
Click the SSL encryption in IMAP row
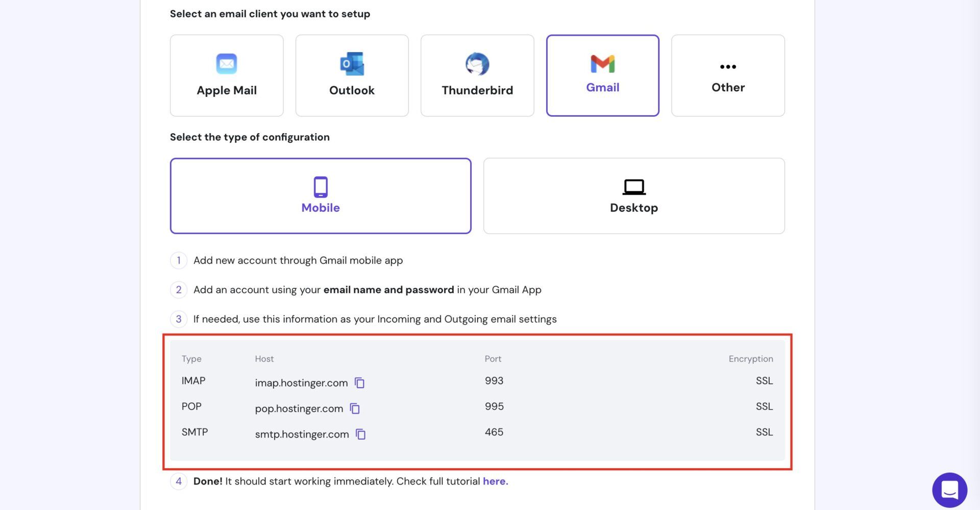click(764, 380)
